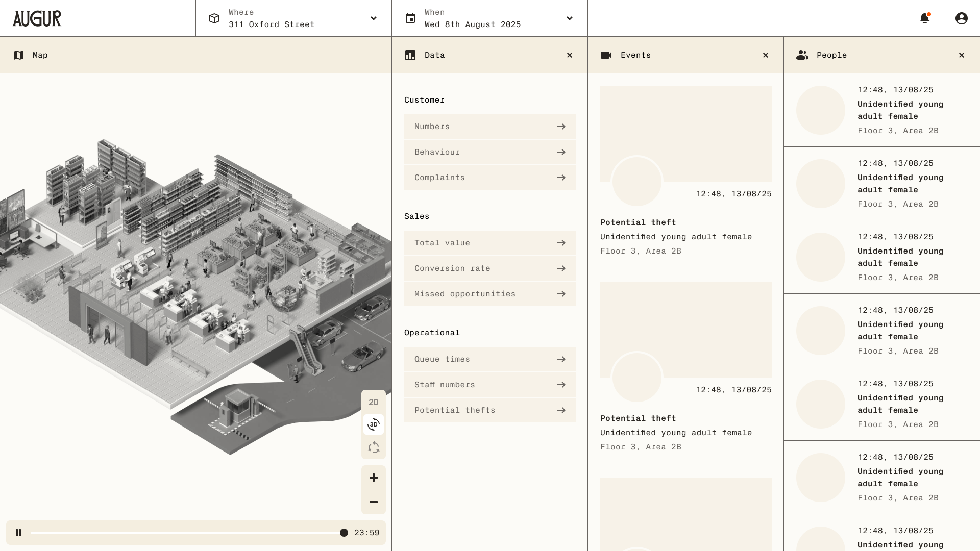Open Missed opportunities entry
980x551 pixels.
tap(489, 294)
